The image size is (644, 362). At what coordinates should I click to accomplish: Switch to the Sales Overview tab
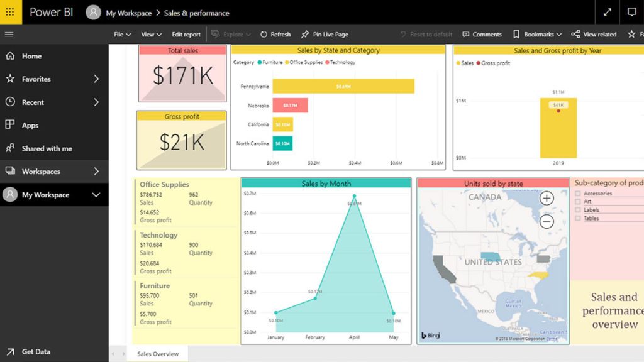[157, 353]
